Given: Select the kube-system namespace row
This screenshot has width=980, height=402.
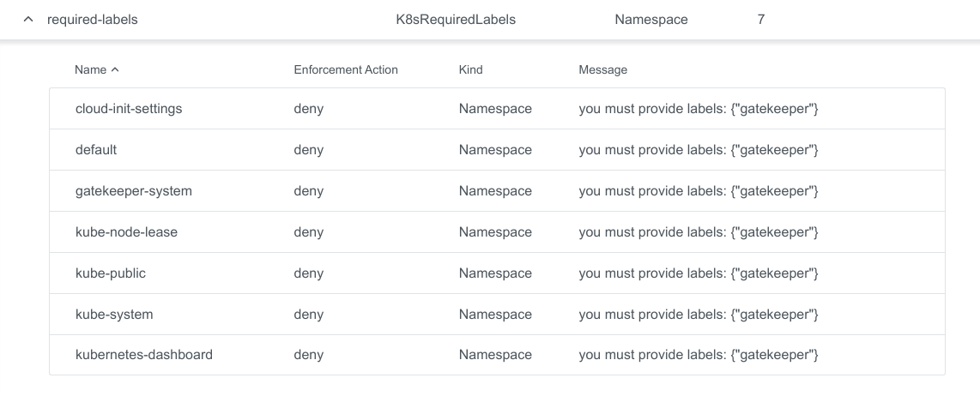Looking at the screenshot, I should coord(114,315).
